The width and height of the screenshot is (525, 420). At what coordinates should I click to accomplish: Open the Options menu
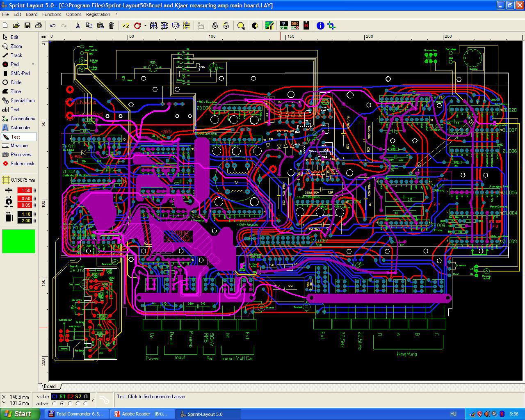[x=74, y=14]
